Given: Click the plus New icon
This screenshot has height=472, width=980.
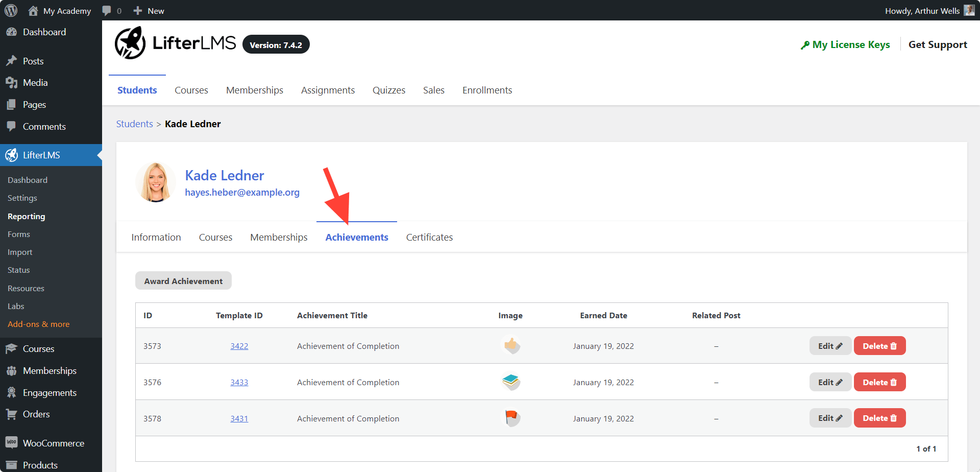Looking at the screenshot, I should (x=137, y=11).
